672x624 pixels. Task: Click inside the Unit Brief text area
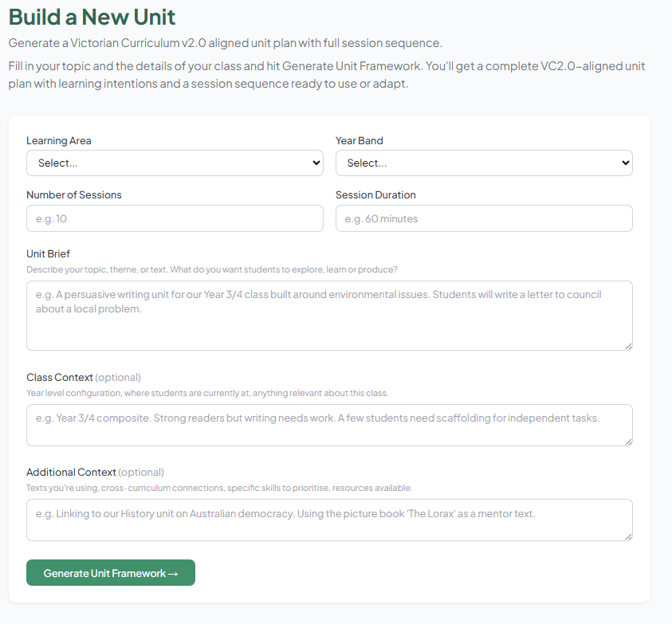[x=329, y=315]
